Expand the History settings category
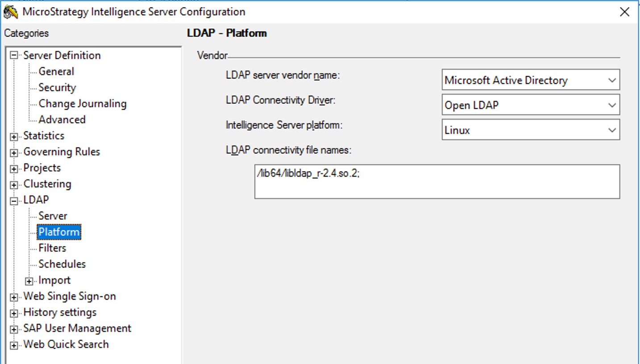640x364 pixels. click(15, 312)
